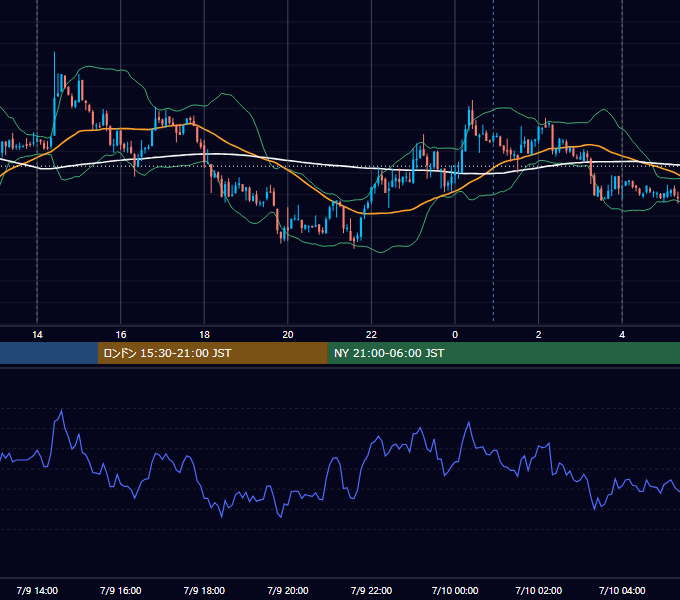Click the 7/9 18:00 time label
Viewport: 680px width, 600px height.
click(204, 590)
